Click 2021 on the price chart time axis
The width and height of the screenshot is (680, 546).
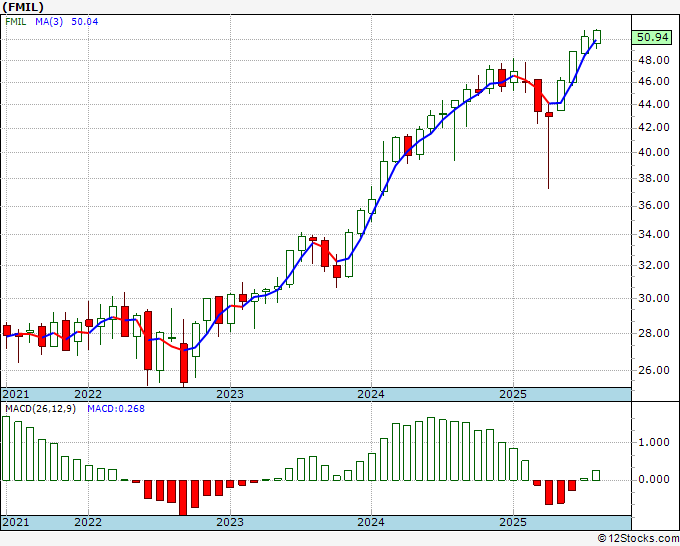(16, 394)
